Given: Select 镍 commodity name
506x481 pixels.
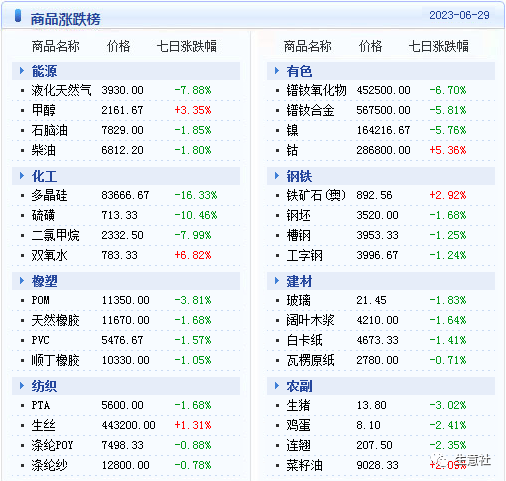Looking at the screenshot, I should [x=292, y=130].
